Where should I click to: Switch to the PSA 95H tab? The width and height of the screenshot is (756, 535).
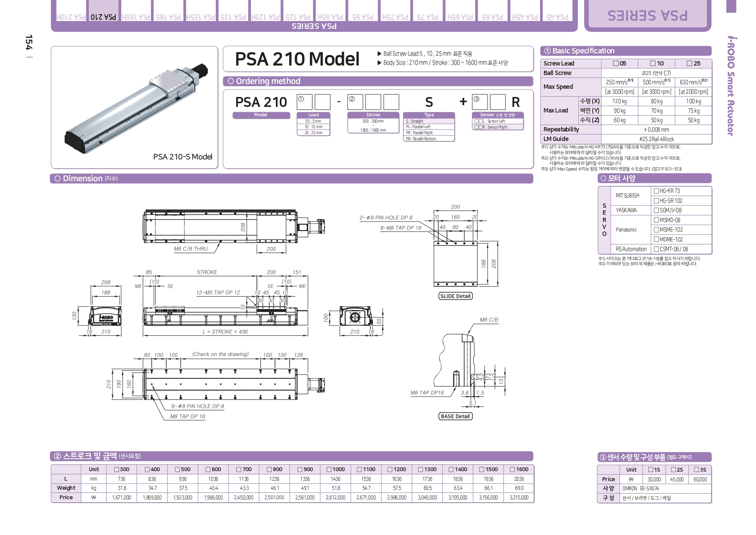pos(330,12)
